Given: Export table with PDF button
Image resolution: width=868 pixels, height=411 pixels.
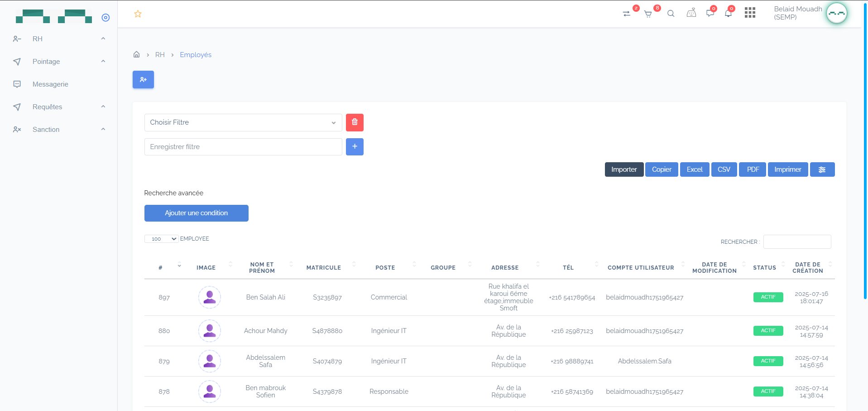Looking at the screenshot, I should [753, 169].
